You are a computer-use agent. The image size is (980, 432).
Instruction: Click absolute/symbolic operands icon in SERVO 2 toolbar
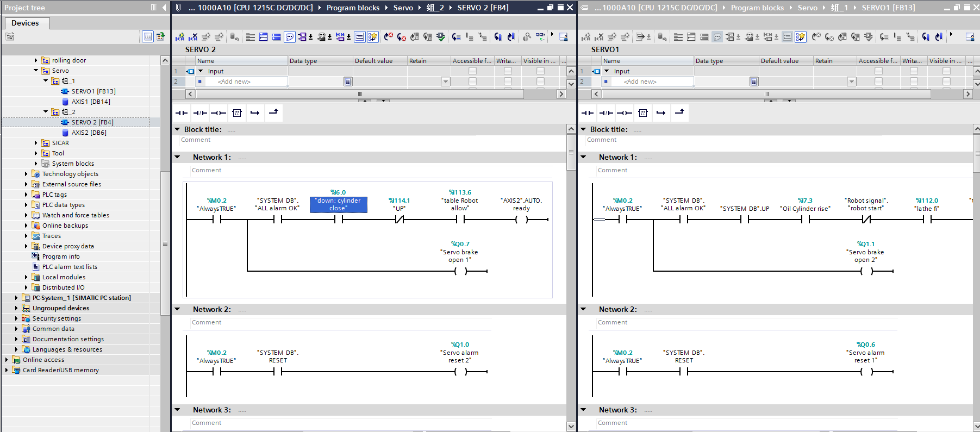(x=302, y=37)
